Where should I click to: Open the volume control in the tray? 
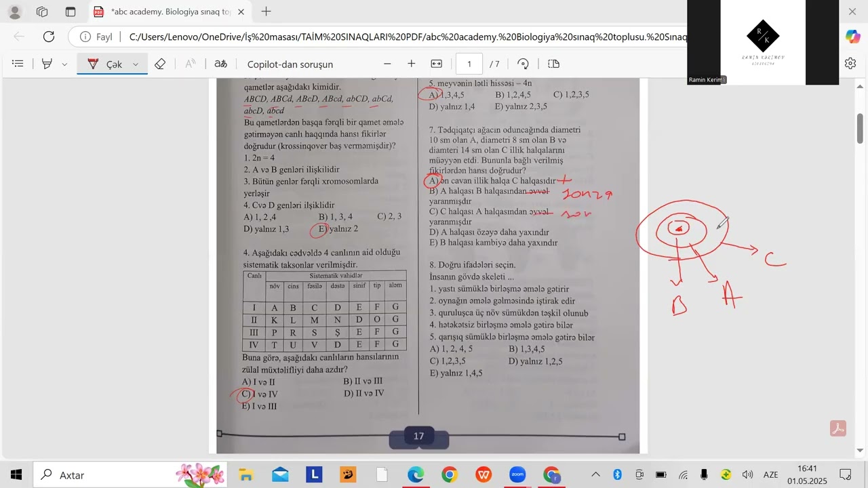coord(748,474)
